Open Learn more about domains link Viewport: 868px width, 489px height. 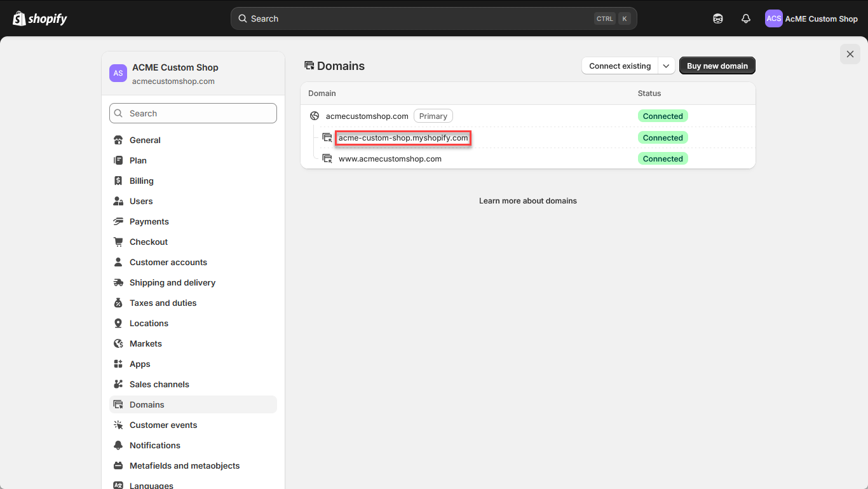[x=528, y=200]
